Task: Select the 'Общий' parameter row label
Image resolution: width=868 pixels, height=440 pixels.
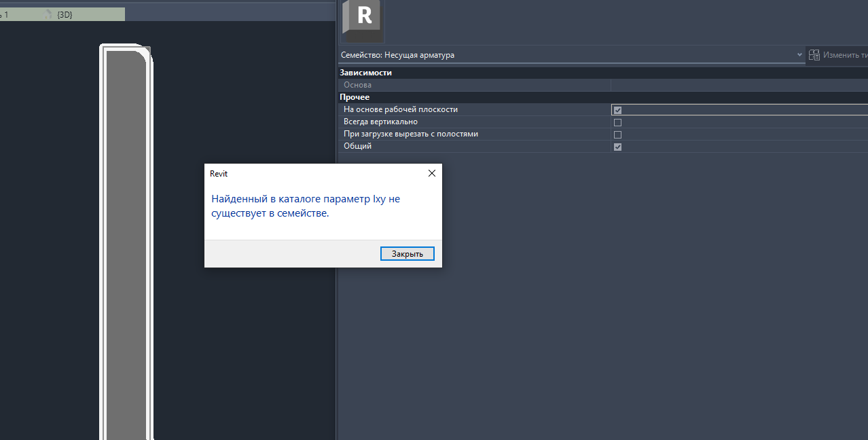Action: pyautogui.click(x=358, y=147)
